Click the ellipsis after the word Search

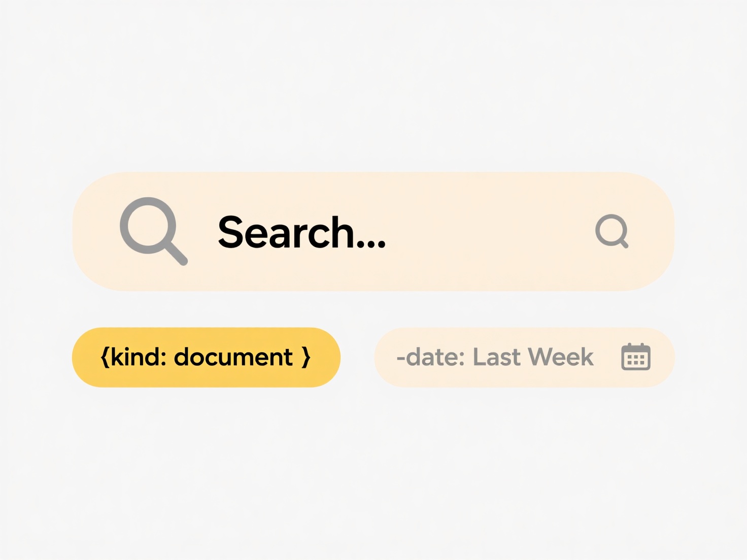[x=371, y=244]
